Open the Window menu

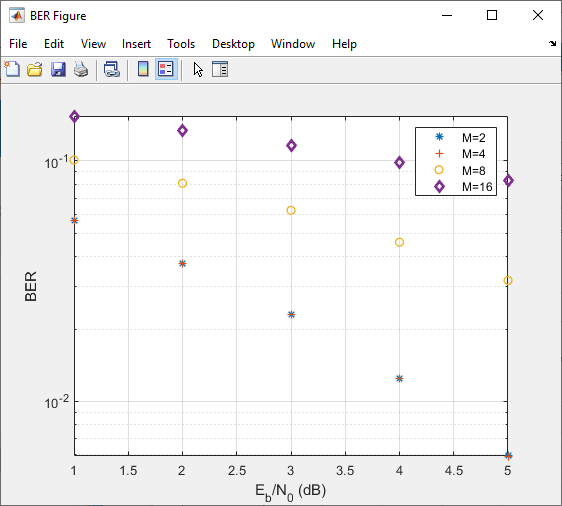293,44
